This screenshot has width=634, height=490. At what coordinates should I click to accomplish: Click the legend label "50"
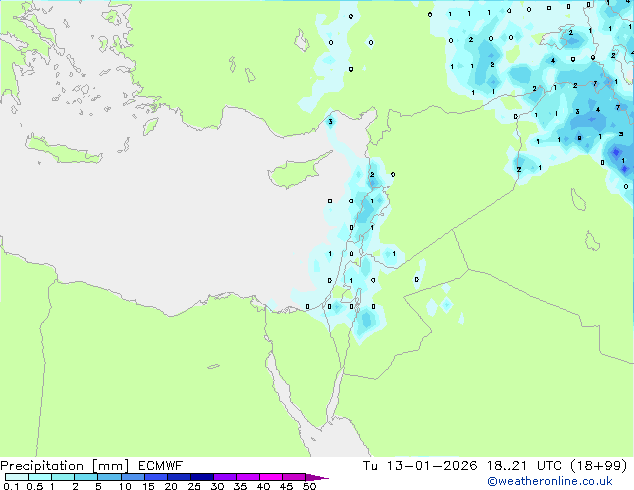click(309, 486)
